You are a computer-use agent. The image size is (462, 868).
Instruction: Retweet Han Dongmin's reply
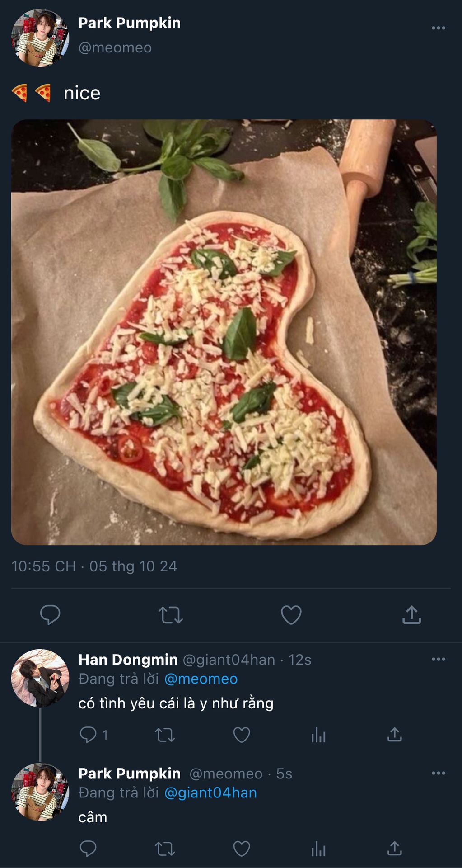165,735
